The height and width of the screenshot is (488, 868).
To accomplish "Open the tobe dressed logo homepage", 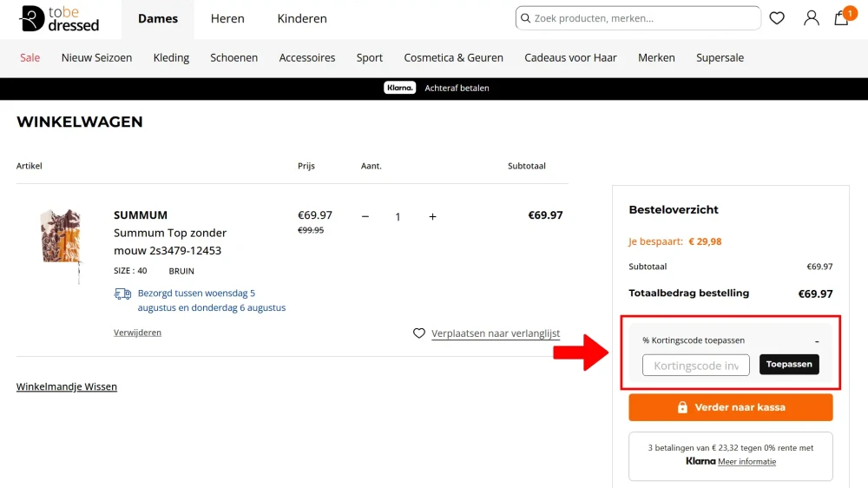I will coord(59,19).
